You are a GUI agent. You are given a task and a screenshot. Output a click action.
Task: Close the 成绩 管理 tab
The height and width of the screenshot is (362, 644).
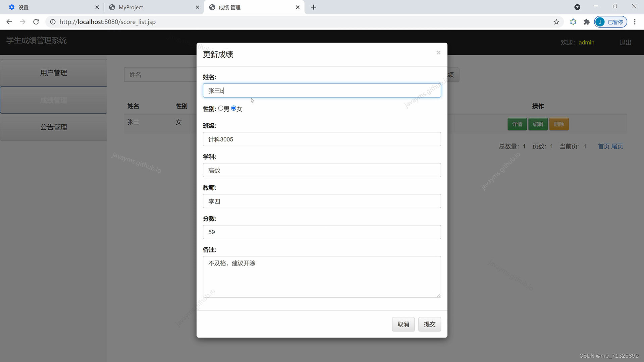[298, 7]
